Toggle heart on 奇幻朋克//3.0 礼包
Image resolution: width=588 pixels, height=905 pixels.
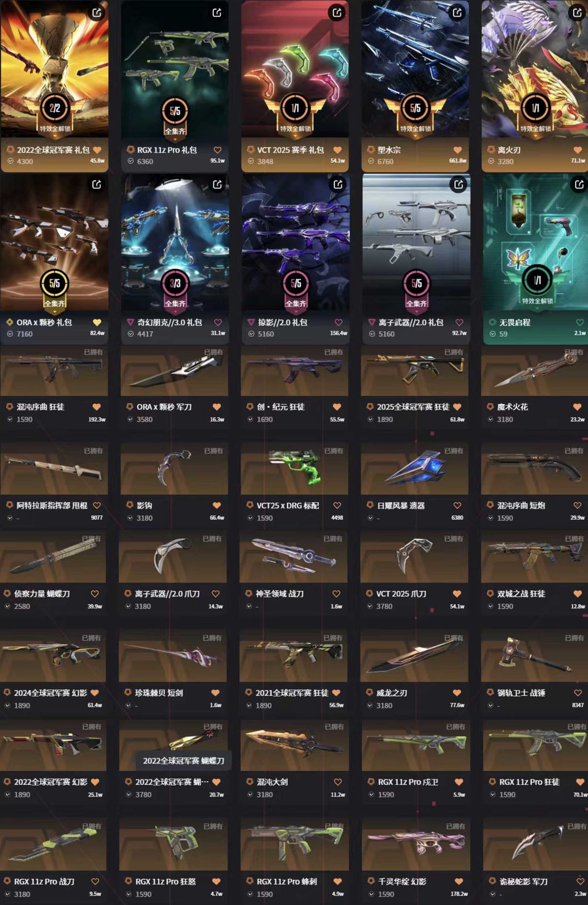pyautogui.click(x=218, y=322)
